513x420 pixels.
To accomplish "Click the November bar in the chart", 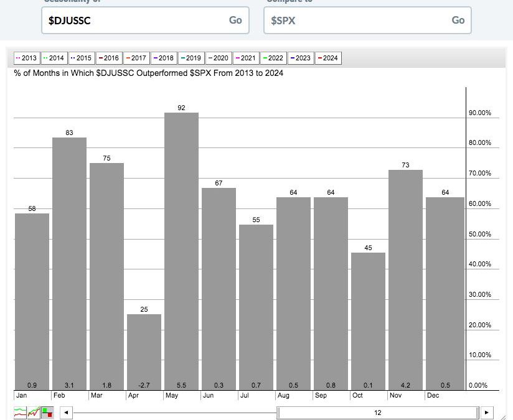I will point(405,280).
